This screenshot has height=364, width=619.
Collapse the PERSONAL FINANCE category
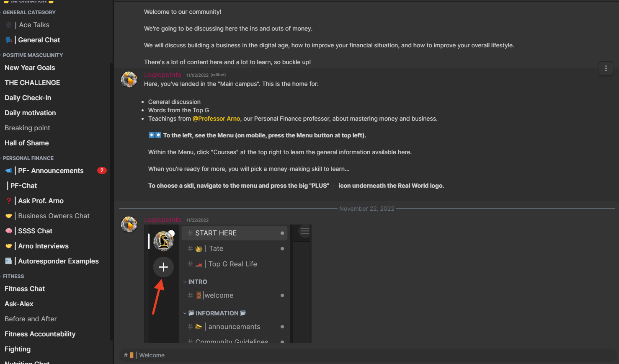pyautogui.click(x=28, y=158)
